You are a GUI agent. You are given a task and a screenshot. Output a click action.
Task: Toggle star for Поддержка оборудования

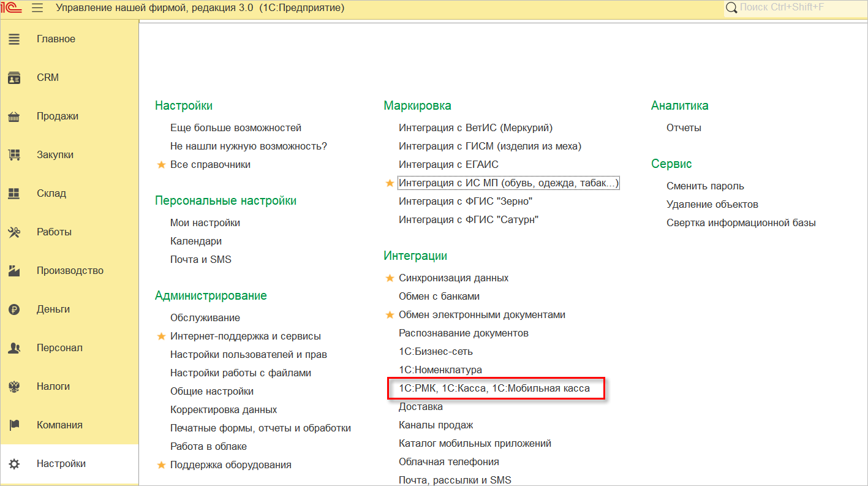pyautogui.click(x=161, y=465)
